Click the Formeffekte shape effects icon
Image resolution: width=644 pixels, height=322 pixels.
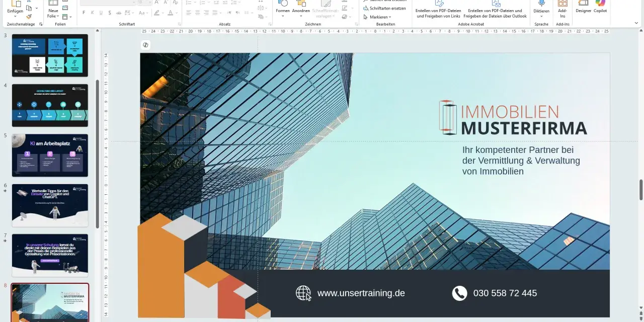(344, 17)
